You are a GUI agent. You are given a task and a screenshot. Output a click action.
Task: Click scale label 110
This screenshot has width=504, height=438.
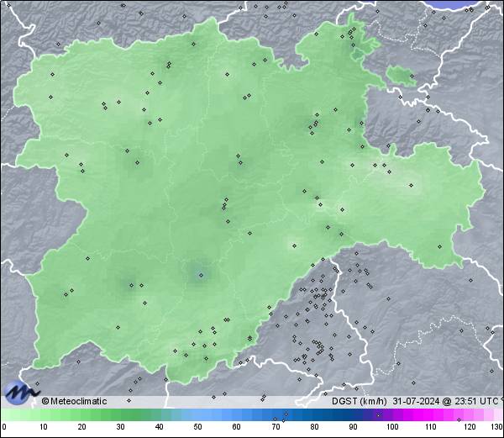(x=431, y=427)
